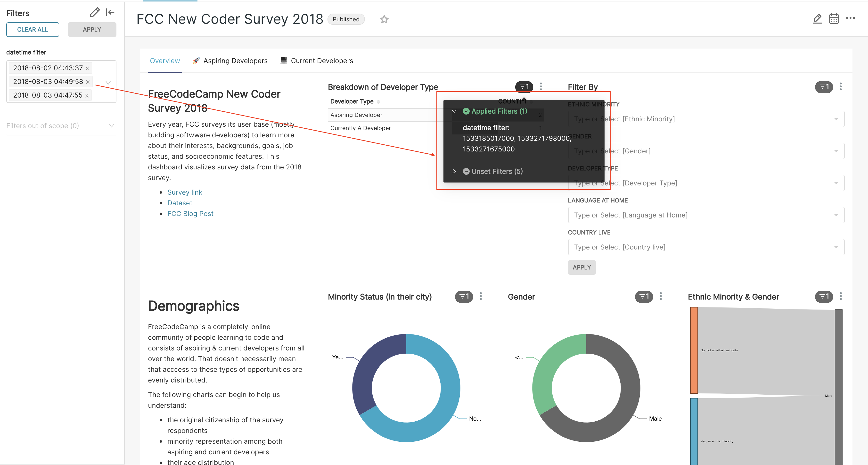
Task: Collapse the Filters sidebar with arrow icon
Action: [110, 12]
